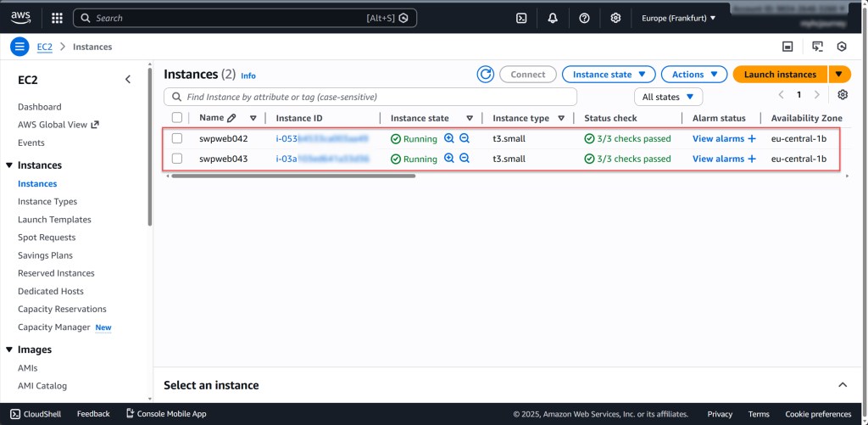Click the Launch instances button
Image resolution: width=868 pixels, height=425 pixels.
click(x=780, y=75)
